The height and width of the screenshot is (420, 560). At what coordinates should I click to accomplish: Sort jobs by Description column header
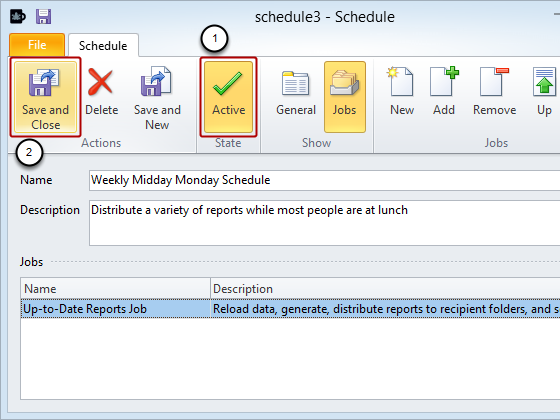tap(385, 289)
